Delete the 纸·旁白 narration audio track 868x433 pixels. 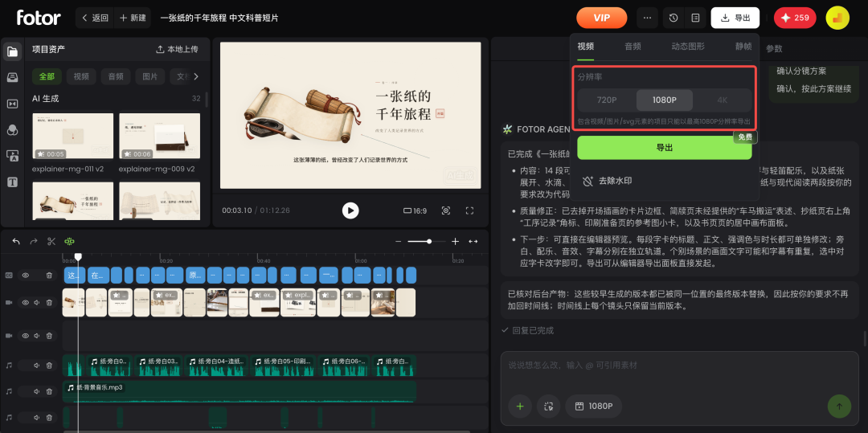click(x=49, y=366)
